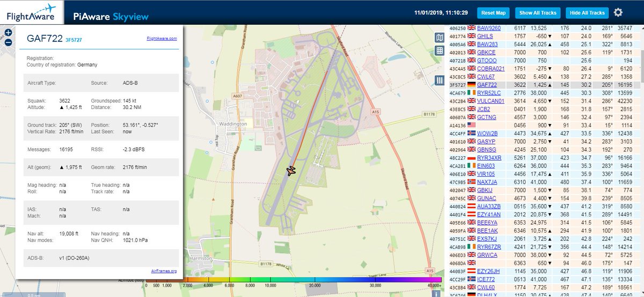Select the GAF722 aircraft marker on map

coord(291,171)
